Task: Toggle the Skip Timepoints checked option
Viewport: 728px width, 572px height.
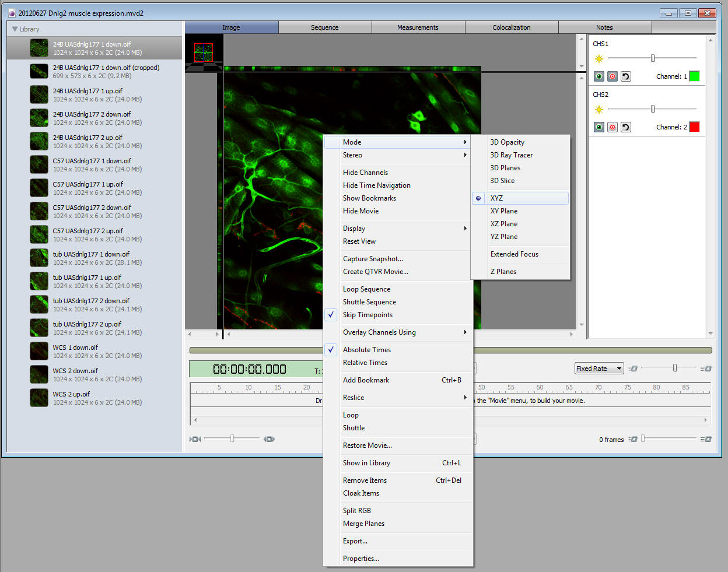Action: pyautogui.click(x=367, y=315)
